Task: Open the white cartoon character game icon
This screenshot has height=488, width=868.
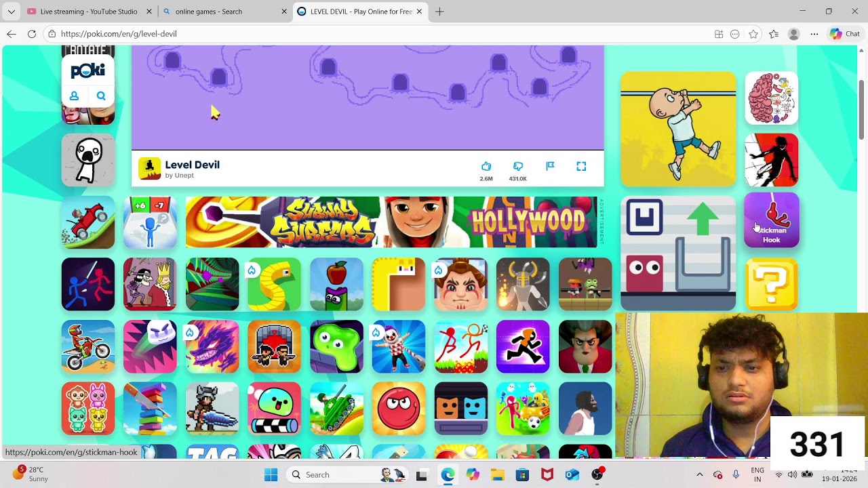Action: point(88,160)
